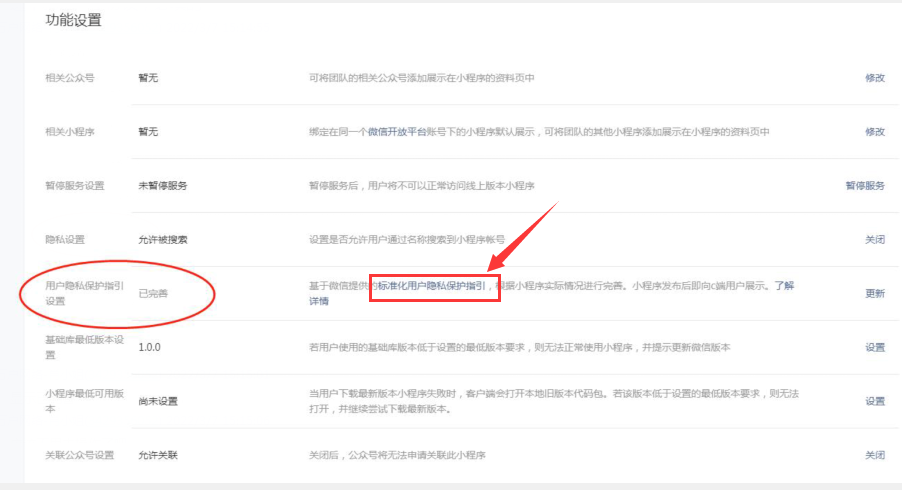Click 更新 for 用户隐私保护指引设置
Viewport: 902px width, 490px height.
point(874,293)
